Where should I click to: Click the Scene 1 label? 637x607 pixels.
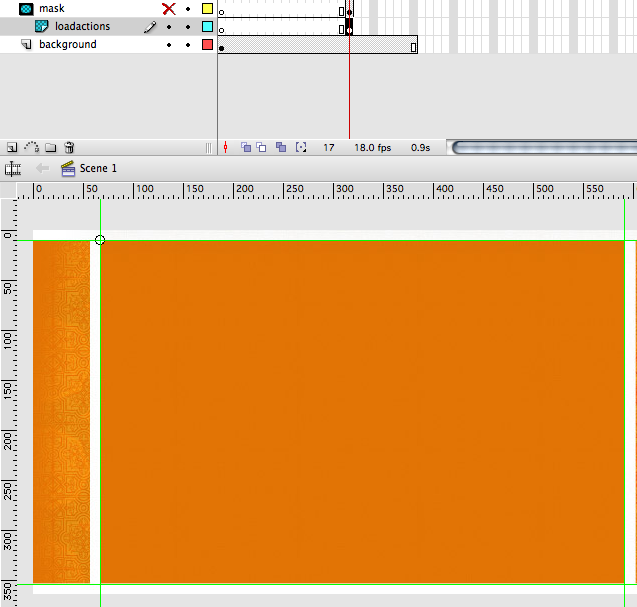click(x=98, y=168)
